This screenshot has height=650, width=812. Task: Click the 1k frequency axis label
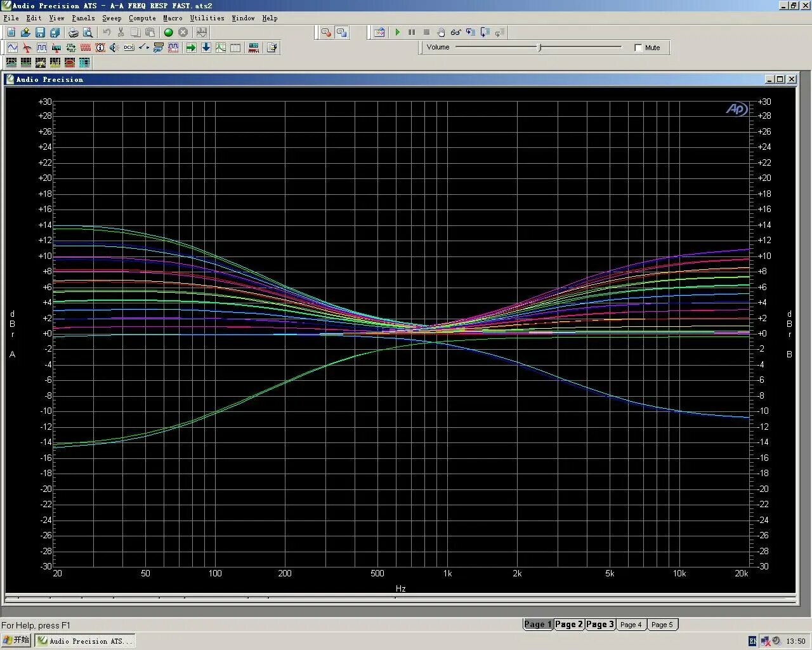pos(447,573)
